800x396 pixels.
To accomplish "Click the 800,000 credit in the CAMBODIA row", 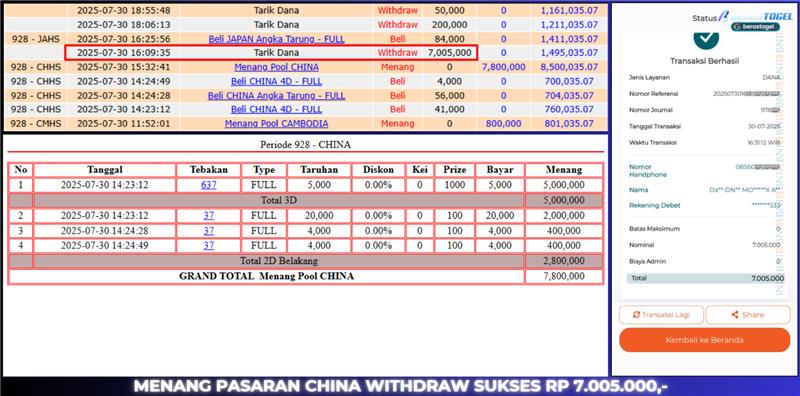I will tap(504, 123).
